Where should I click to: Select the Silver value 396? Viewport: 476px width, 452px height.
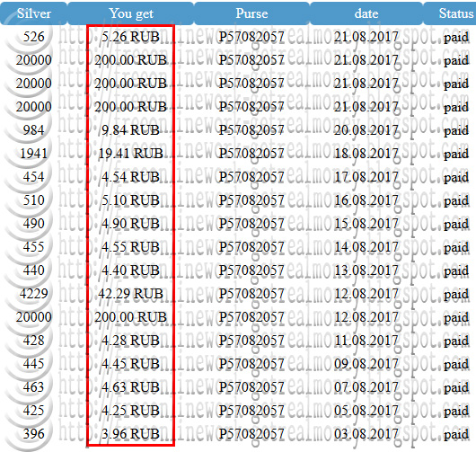coord(34,434)
